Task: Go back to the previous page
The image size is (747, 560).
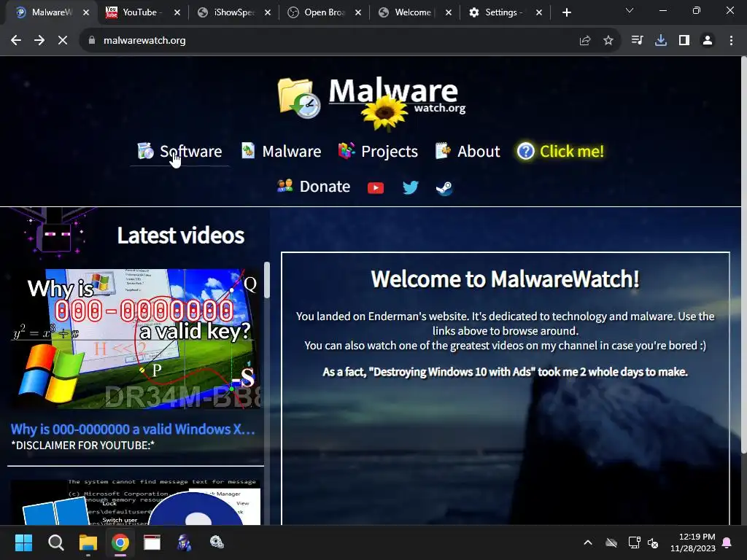Action: (16, 41)
